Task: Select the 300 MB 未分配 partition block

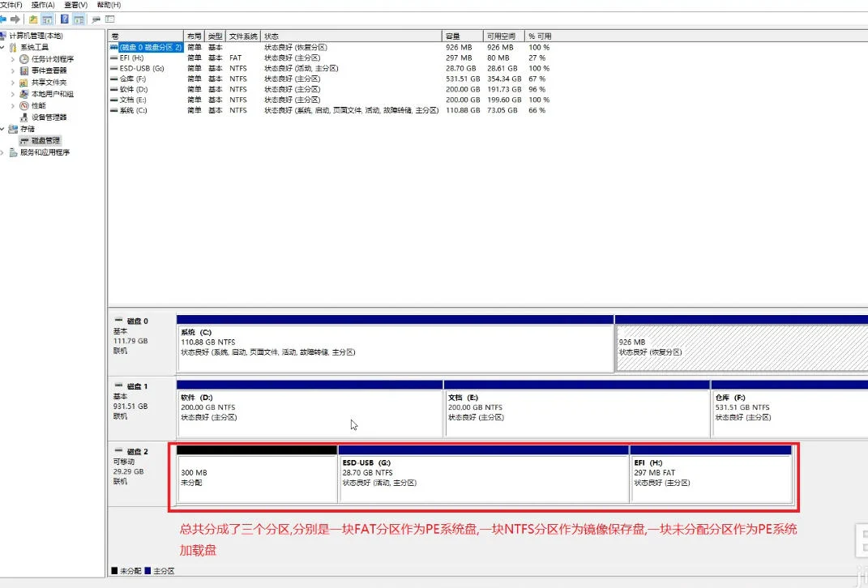Action: click(256, 478)
